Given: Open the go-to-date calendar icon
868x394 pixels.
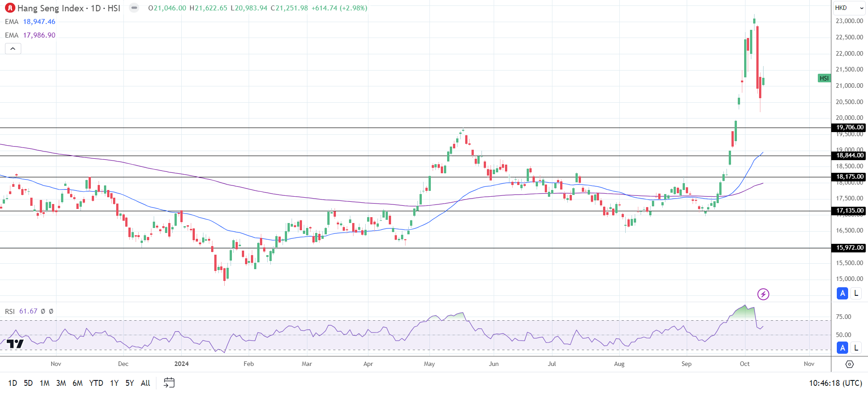Looking at the screenshot, I should 169,383.
